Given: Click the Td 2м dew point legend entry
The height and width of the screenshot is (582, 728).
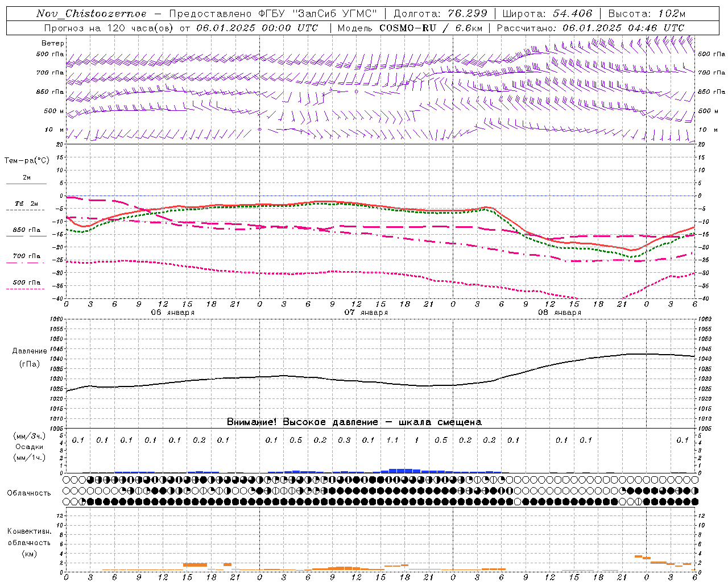Looking at the screenshot, I should 26,203.
